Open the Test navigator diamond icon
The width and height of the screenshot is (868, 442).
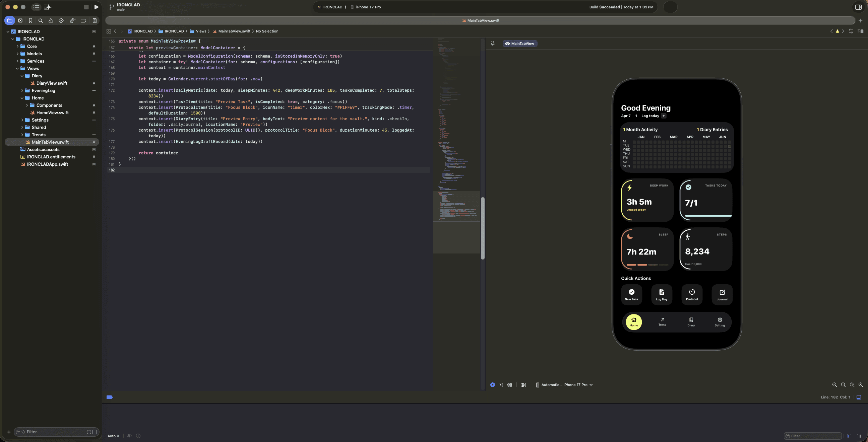click(x=61, y=20)
